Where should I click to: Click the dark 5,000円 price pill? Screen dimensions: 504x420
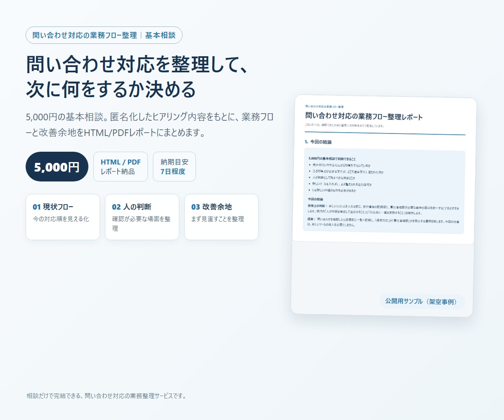(x=57, y=167)
